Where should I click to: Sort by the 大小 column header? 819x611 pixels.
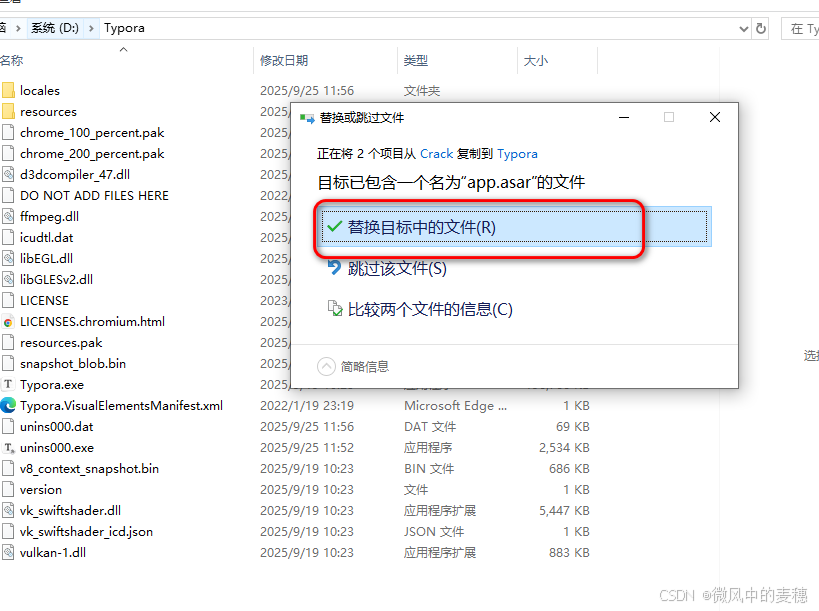[536, 61]
